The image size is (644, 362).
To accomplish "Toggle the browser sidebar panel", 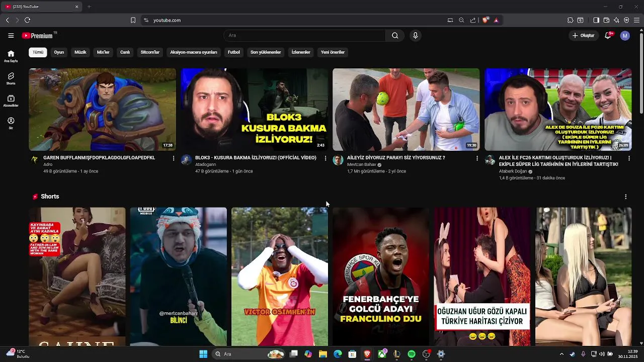I will [x=596, y=20].
